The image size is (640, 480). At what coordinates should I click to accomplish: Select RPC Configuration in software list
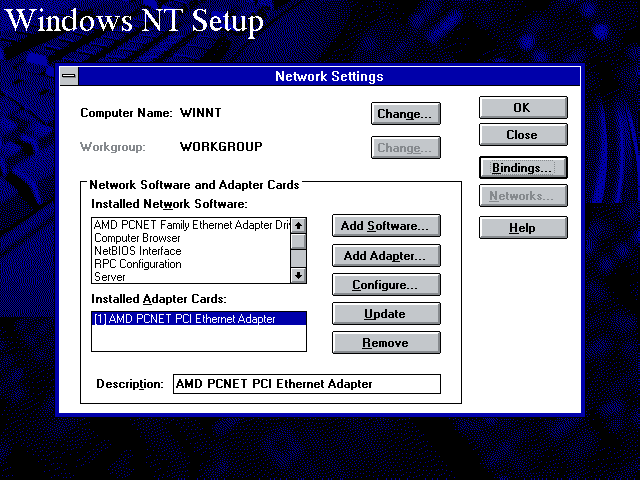click(191, 264)
